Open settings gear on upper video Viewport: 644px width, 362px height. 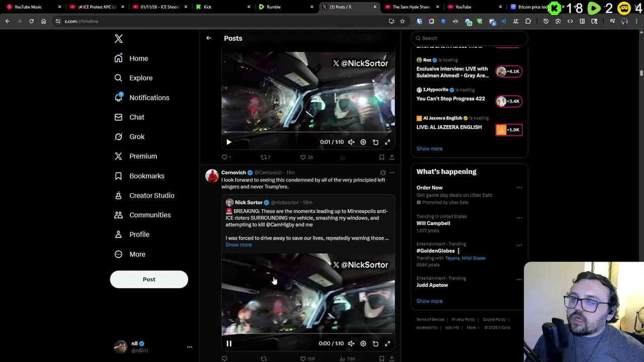(363, 142)
